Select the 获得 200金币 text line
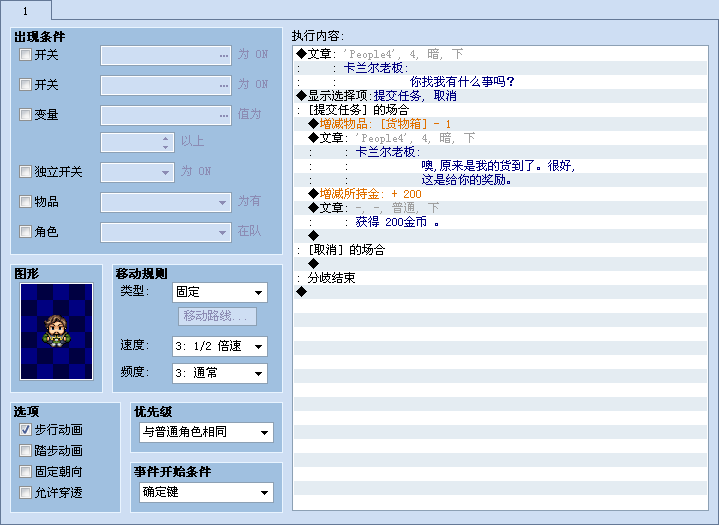Screen dimensions: 719x525 pyautogui.click(x=501, y=222)
